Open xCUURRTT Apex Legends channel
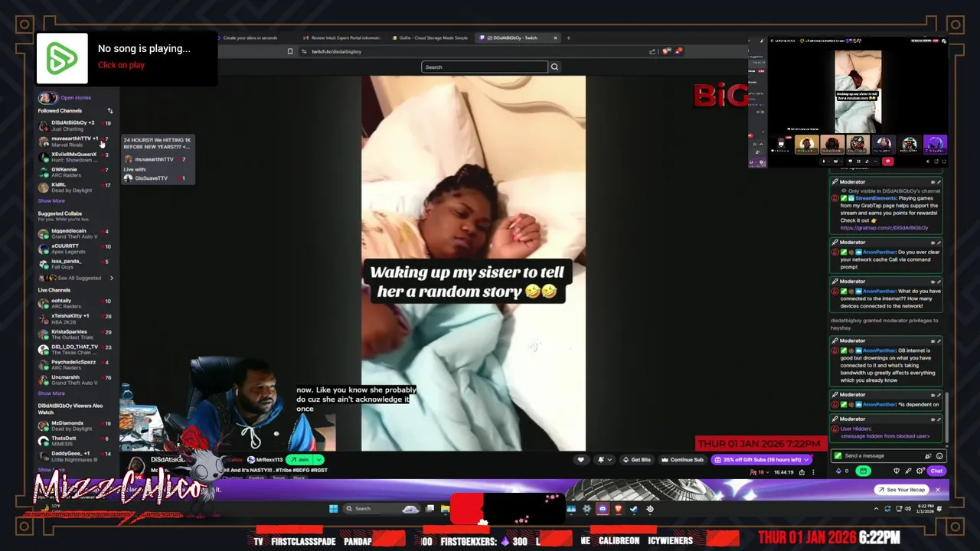Viewport: 980px width, 551px height. [x=75, y=249]
